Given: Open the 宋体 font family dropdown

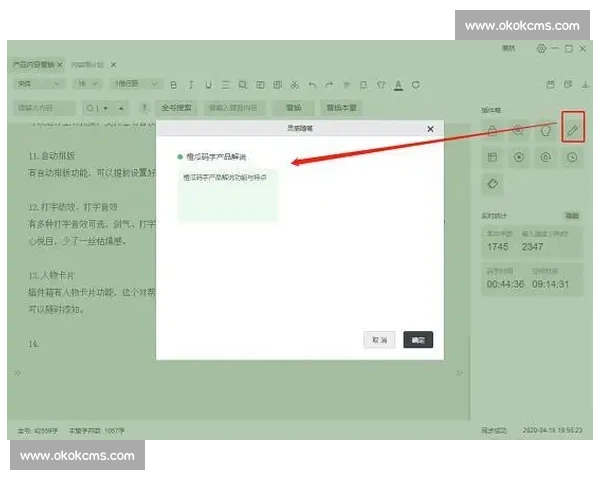Looking at the screenshot, I should click(x=39, y=84).
